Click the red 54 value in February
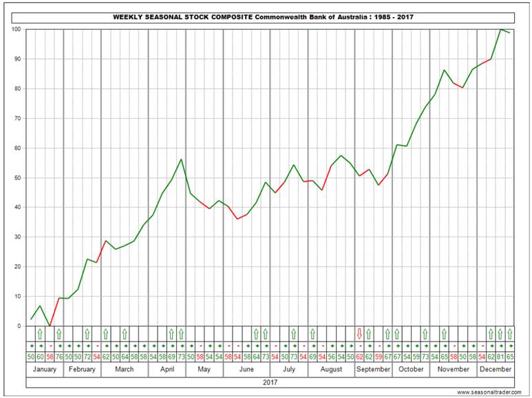The width and height of the screenshot is (532, 398). tap(97, 357)
